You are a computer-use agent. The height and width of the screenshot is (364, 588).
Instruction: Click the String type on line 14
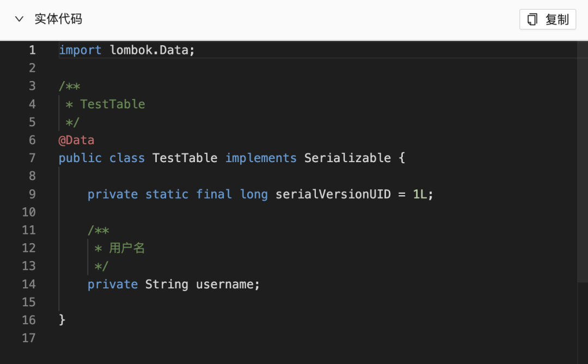pos(167,284)
